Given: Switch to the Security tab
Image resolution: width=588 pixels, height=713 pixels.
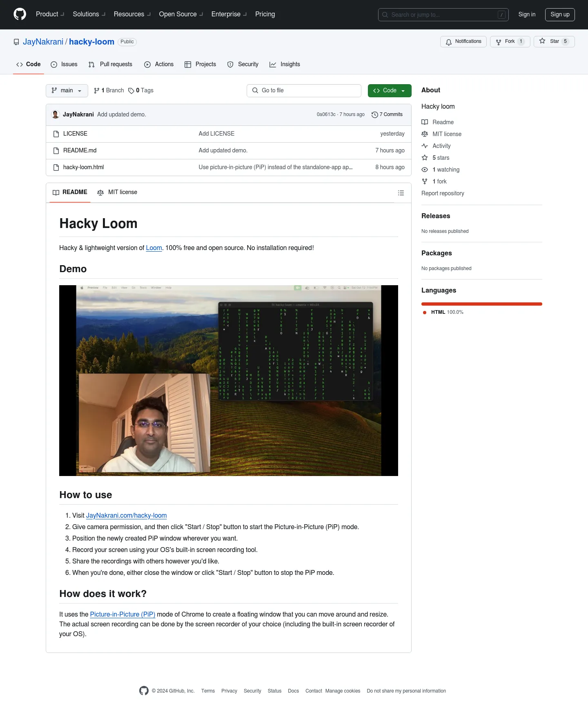Looking at the screenshot, I should click(x=243, y=65).
